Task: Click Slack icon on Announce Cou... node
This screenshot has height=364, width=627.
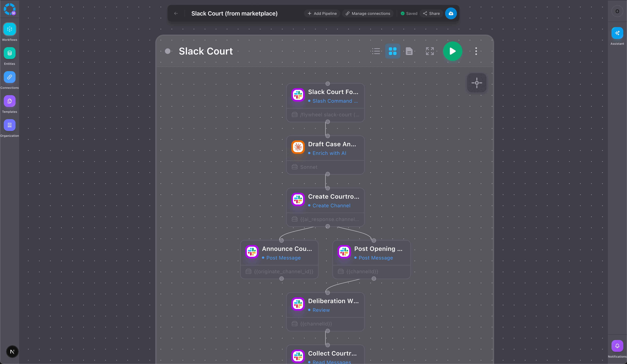Action: click(x=252, y=252)
